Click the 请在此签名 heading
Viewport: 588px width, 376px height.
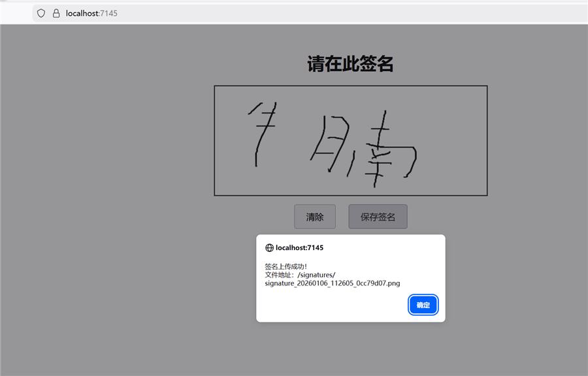click(350, 64)
